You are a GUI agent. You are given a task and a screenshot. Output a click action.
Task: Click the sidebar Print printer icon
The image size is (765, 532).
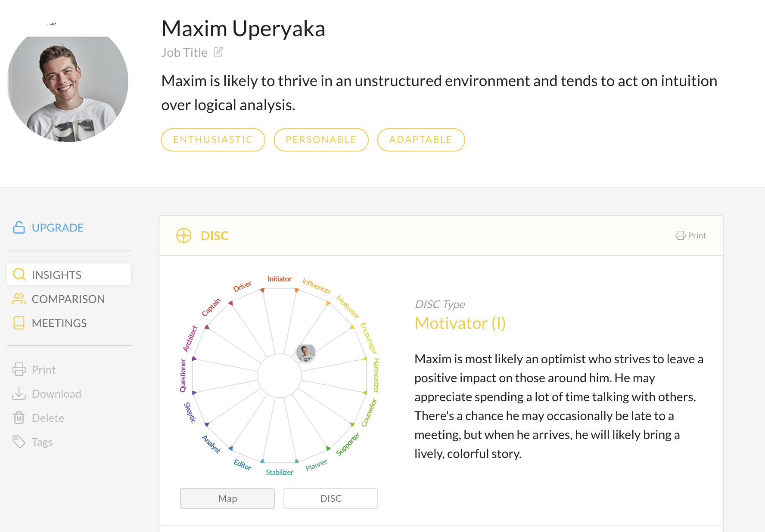pos(19,369)
